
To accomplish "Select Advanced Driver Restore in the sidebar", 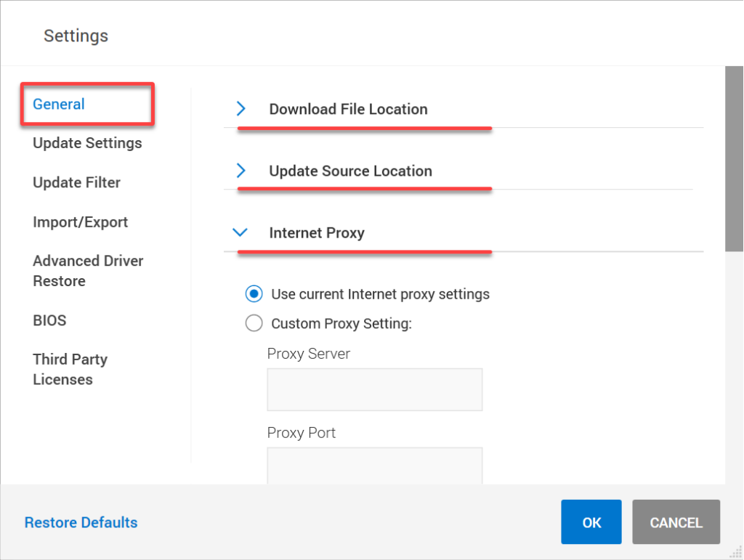I will tap(88, 271).
